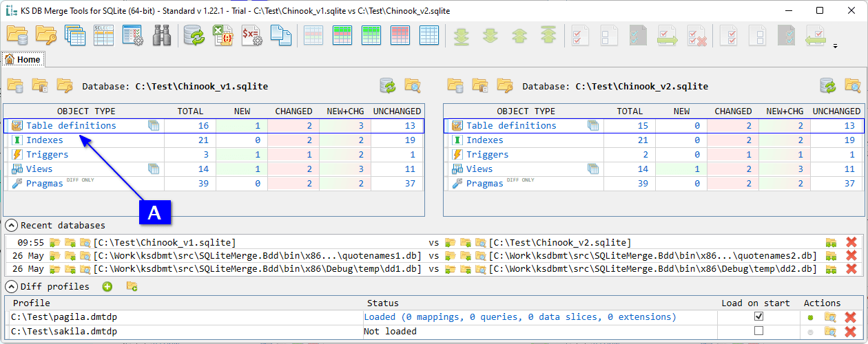Screen dimensions: 868x344
Task: Click the Excel export toolbar icon
Action: [223, 35]
